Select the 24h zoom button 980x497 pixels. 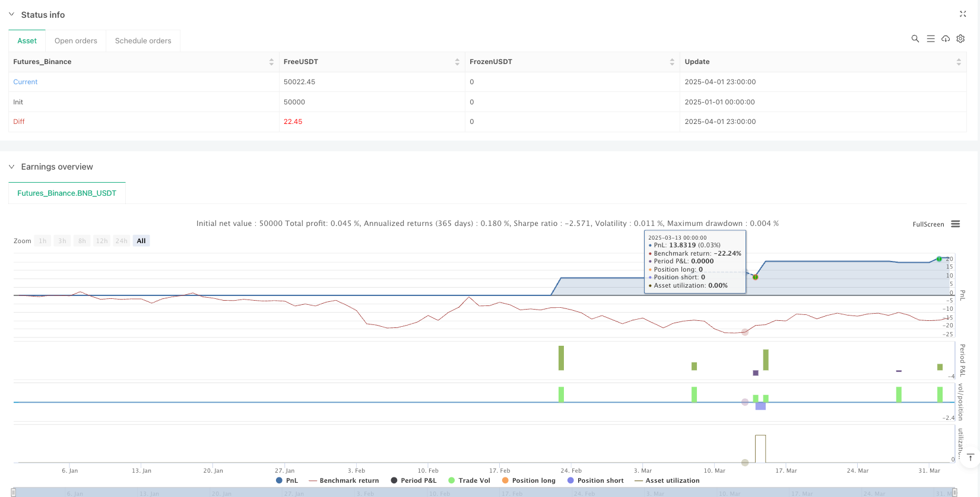(121, 241)
